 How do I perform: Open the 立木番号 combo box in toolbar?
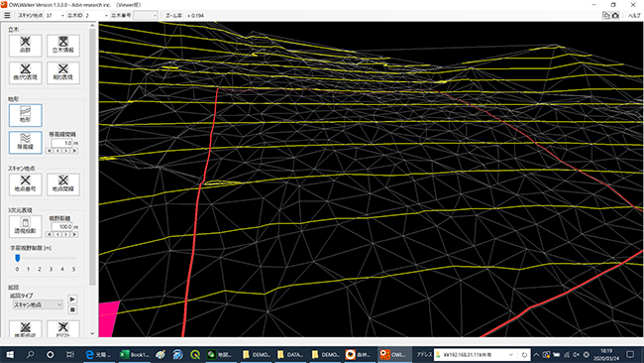click(x=146, y=16)
